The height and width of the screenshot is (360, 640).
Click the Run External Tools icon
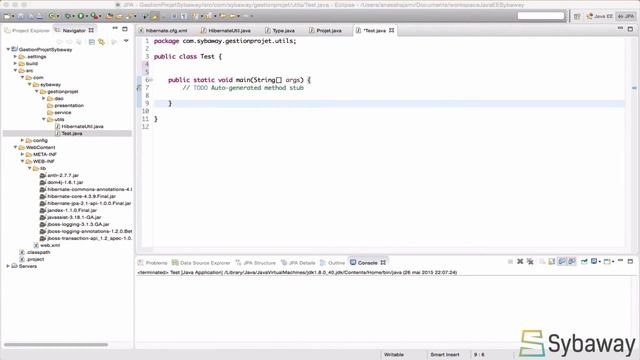pyautogui.click(x=94, y=16)
